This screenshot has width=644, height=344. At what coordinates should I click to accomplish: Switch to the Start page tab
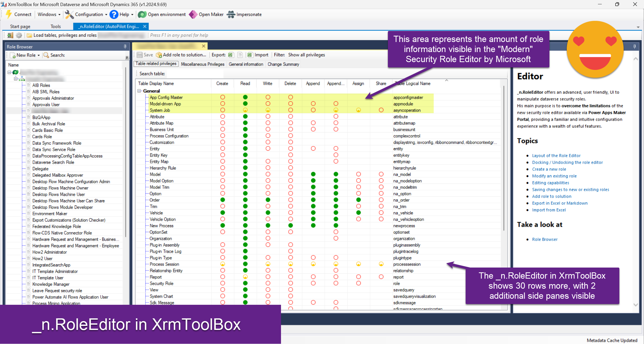coord(20,26)
